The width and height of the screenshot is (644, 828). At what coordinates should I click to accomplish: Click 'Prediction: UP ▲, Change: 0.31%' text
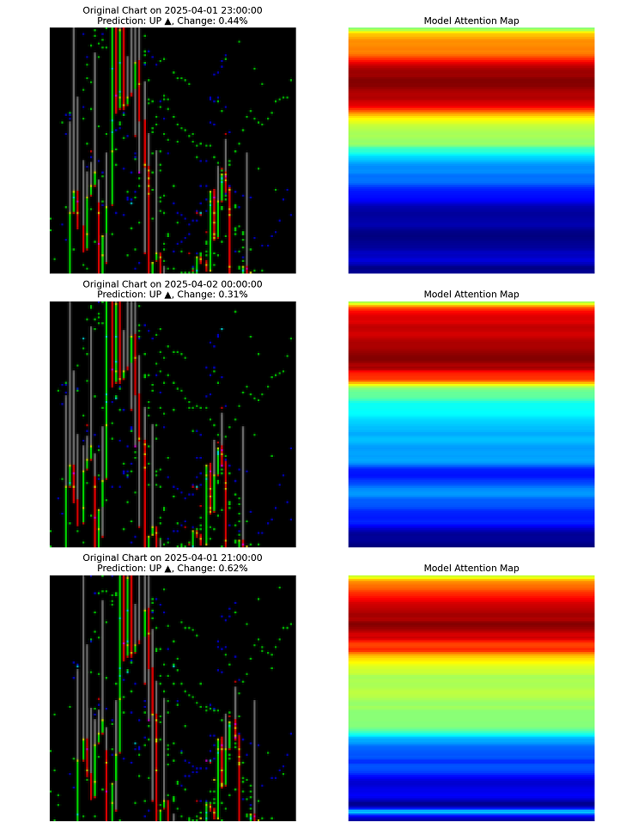[173, 295]
